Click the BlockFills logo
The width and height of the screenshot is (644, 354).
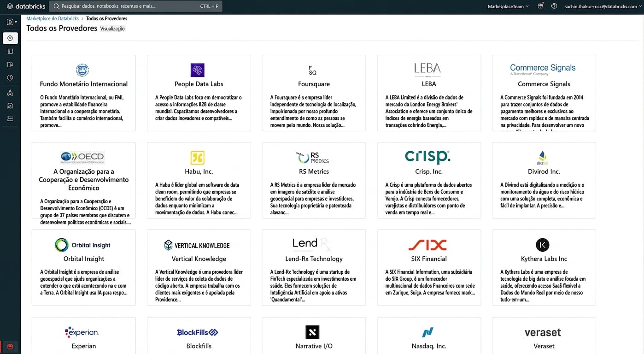(x=197, y=332)
